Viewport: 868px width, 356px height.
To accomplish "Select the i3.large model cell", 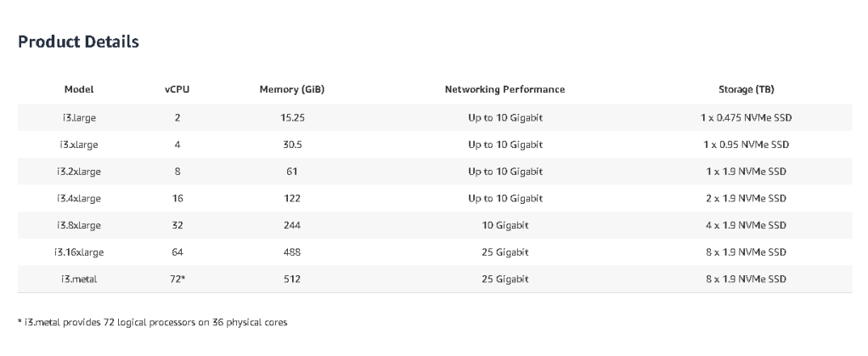I will (x=79, y=117).
